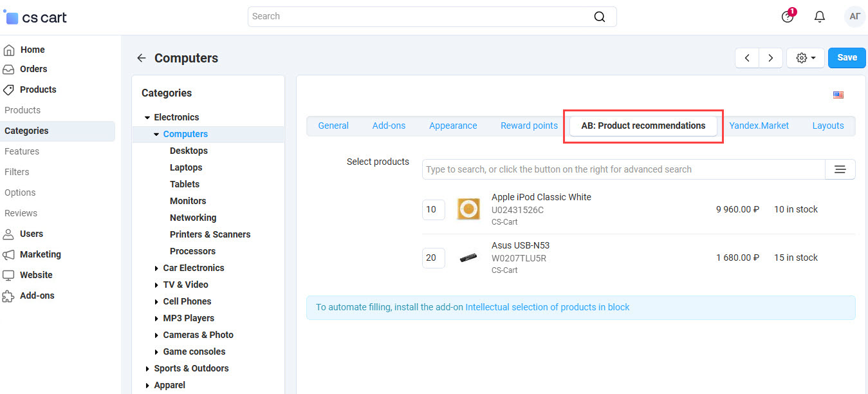Edit position field 20 for Asus USB-N53
The width and height of the screenshot is (868, 394).
tap(433, 258)
